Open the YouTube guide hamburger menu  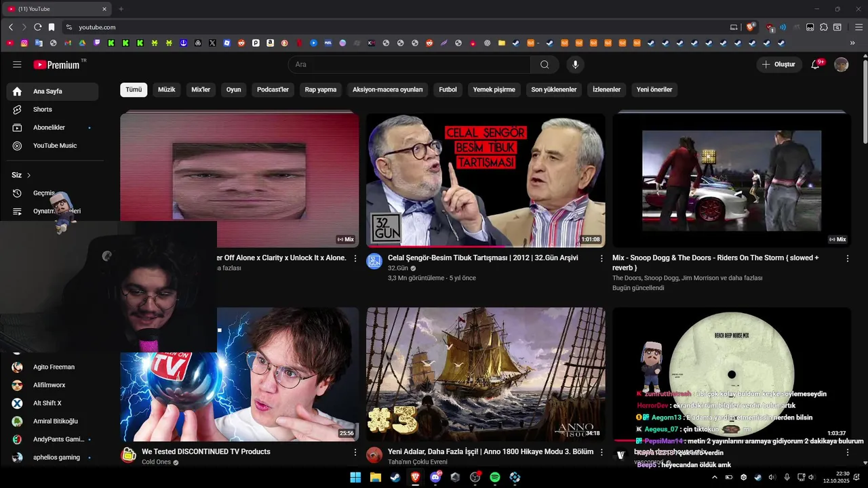[17, 64]
